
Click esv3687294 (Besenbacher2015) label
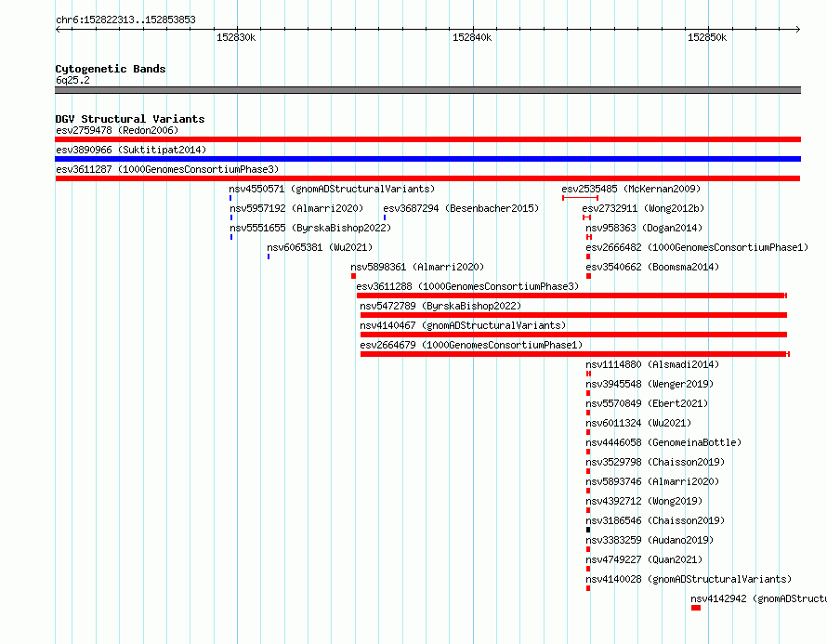[461, 208]
